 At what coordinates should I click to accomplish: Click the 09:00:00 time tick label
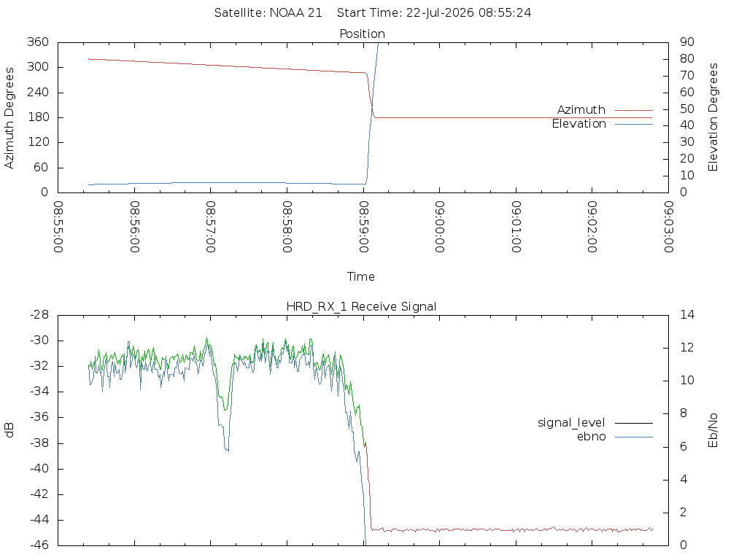pyautogui.click(x=440, y=227)
